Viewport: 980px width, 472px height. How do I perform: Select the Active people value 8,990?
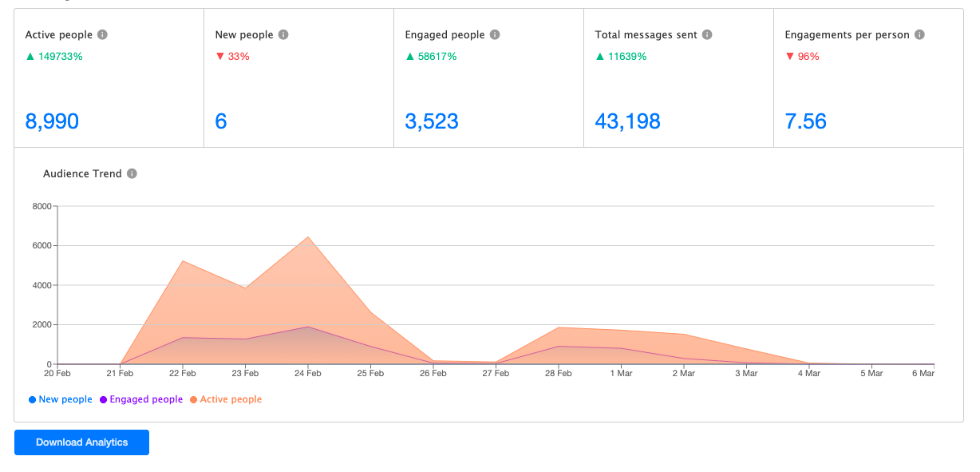[52, 121]
